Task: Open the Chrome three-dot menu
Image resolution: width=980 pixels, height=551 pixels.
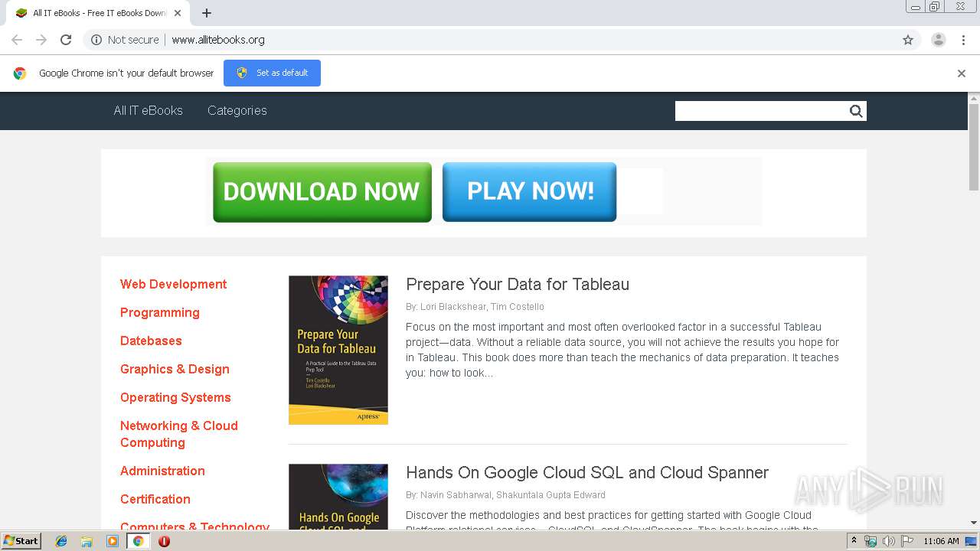Action: tap(963, 40)
